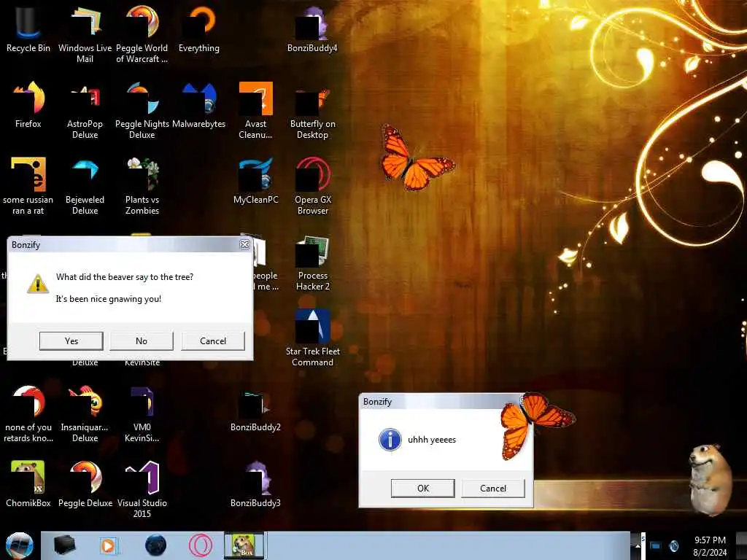
Task: Launch Firefox from the desktop
Action: click(28, 105)
